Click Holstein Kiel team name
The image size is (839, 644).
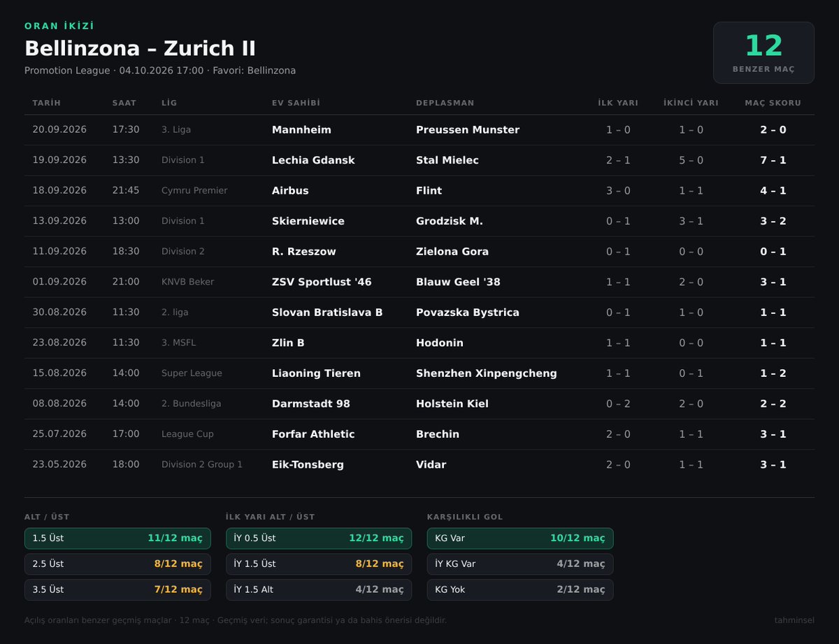point(452,403)
